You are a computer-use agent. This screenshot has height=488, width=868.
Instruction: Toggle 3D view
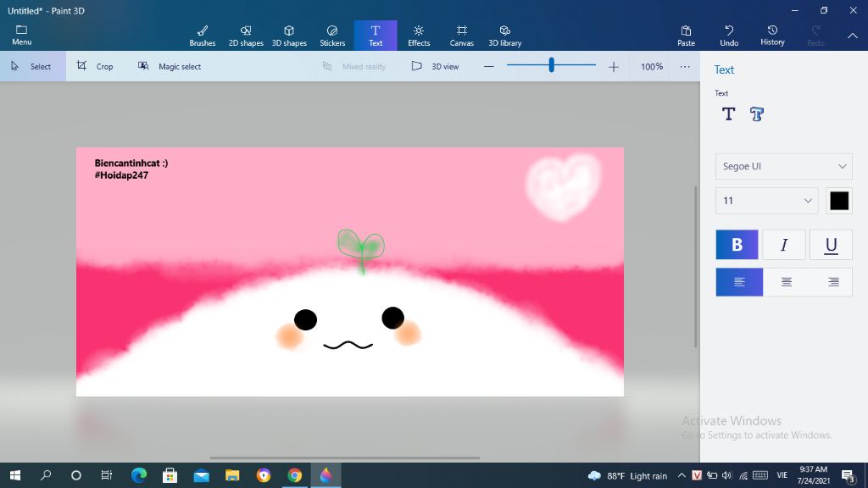point(435,66)
